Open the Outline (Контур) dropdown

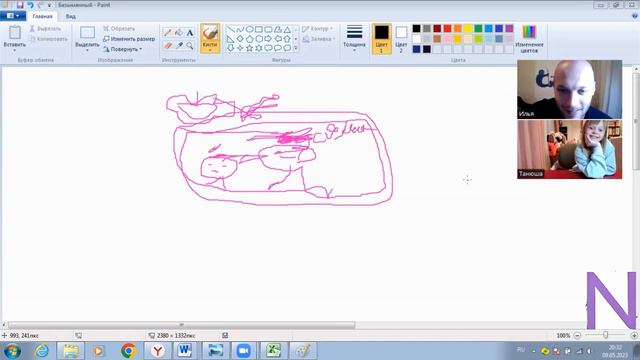[x=318, y=29]
